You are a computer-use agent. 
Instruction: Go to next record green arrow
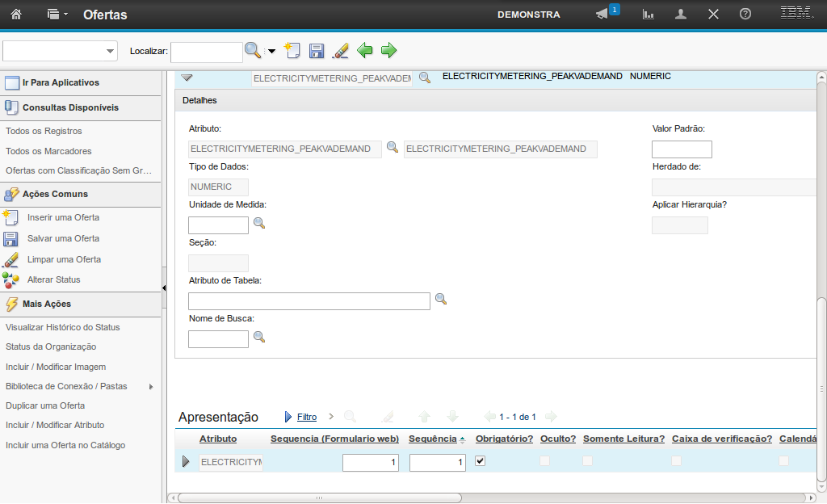tap(389, 51)
